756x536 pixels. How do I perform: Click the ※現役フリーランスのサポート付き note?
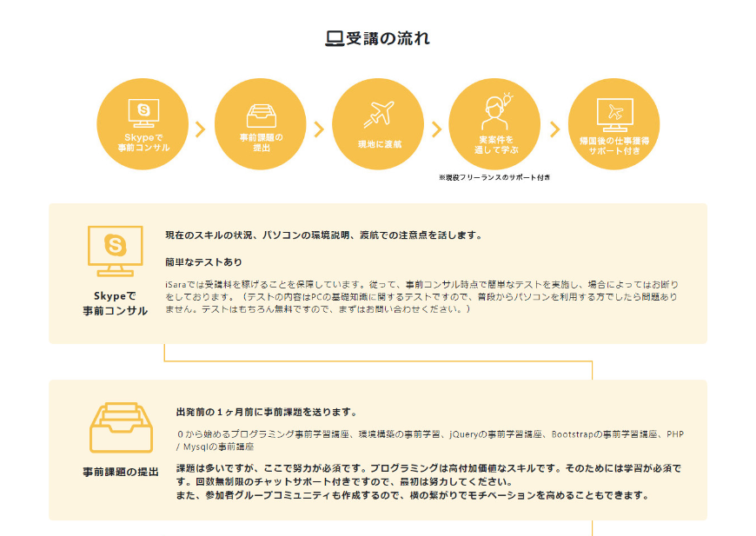tap(494, 177)
